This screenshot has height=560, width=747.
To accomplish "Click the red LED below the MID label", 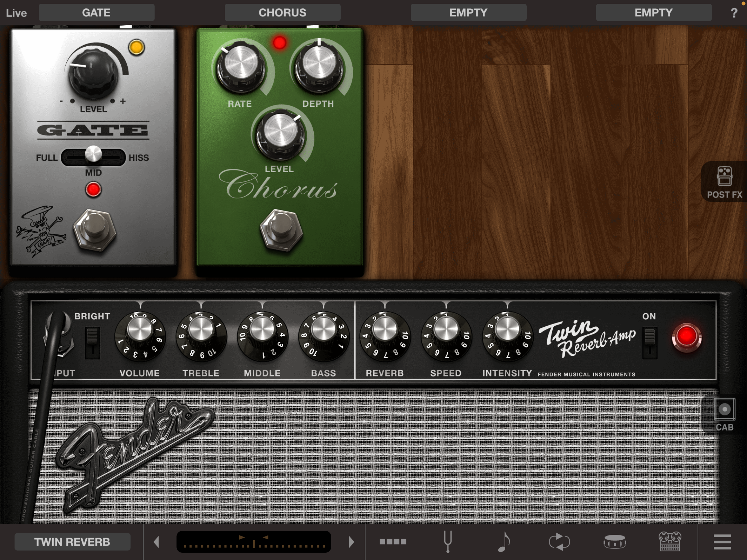I will [x=93, y=189].
